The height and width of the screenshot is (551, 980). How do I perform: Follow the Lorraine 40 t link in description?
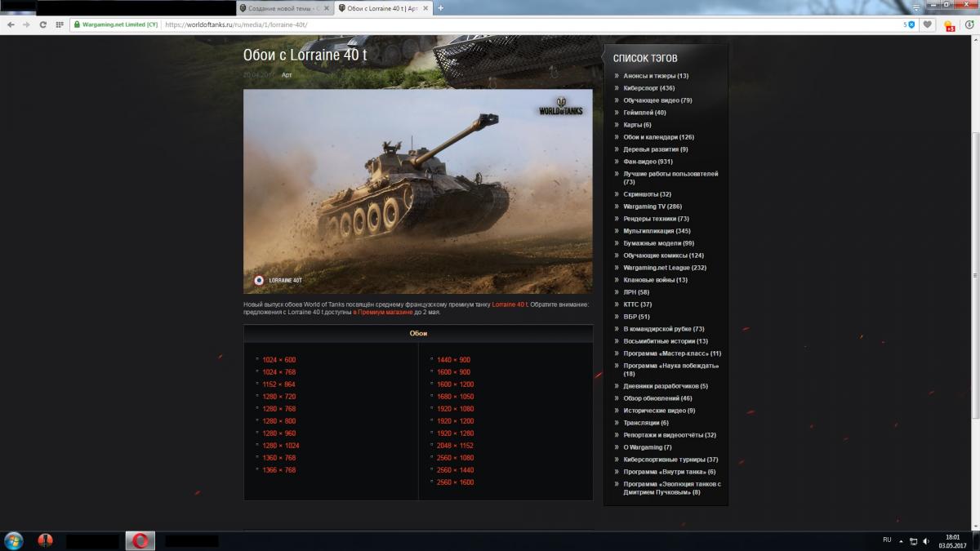pos(510,304)
